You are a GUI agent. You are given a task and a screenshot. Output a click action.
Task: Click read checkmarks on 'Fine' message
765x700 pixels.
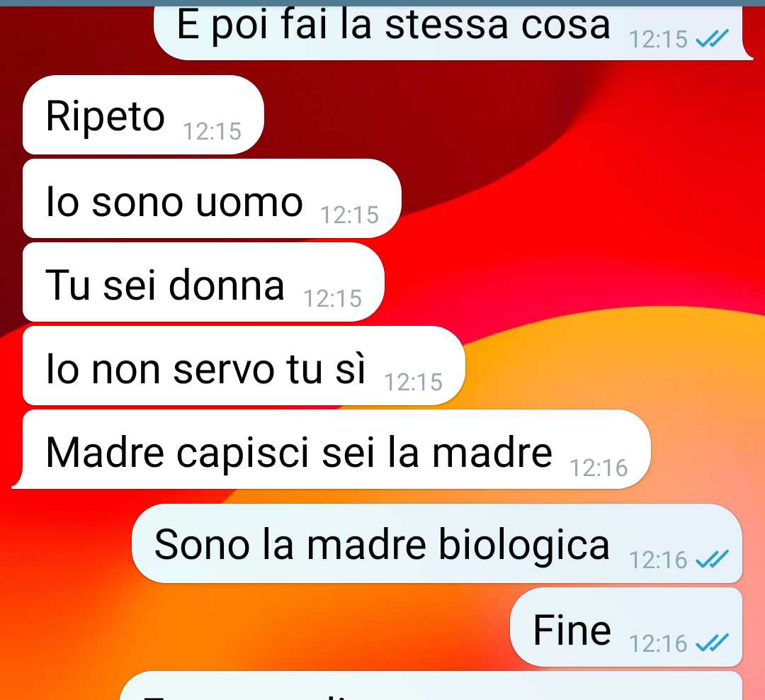(x=713, y=643)
